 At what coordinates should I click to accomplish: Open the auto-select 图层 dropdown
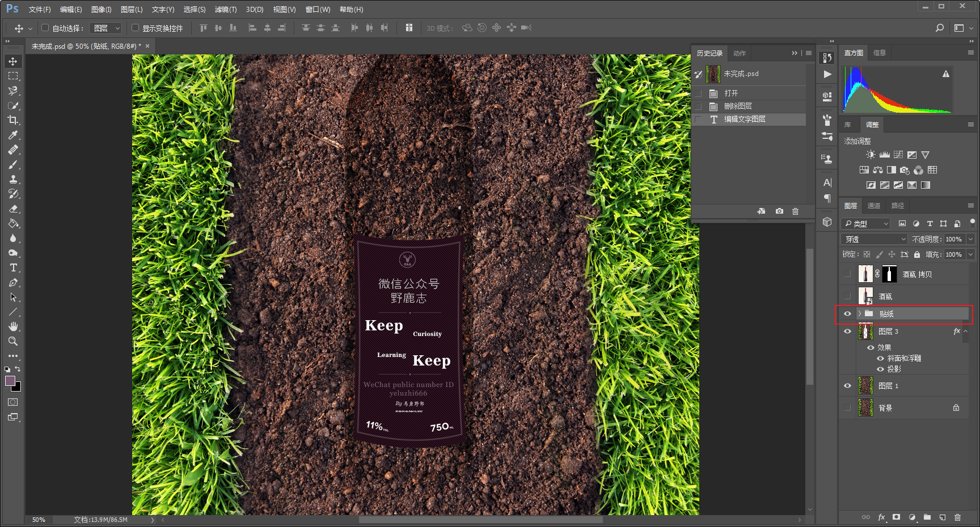(x=105, y=28)
